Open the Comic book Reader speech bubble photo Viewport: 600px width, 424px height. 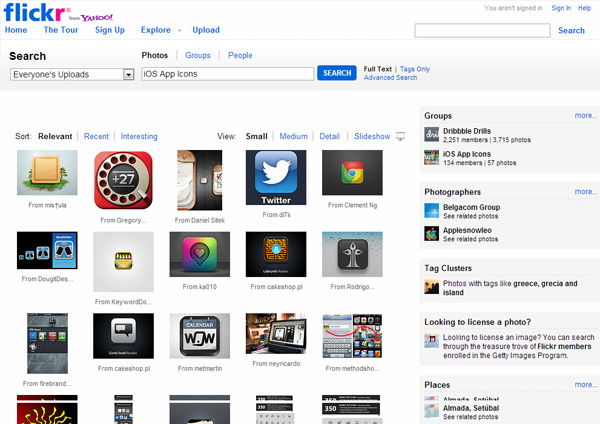coord(123,336)
